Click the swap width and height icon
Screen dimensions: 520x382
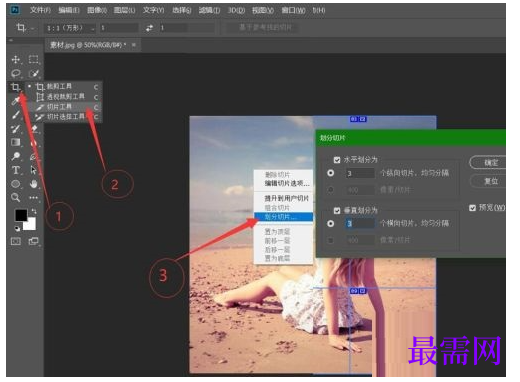click(x=149, y=28)
